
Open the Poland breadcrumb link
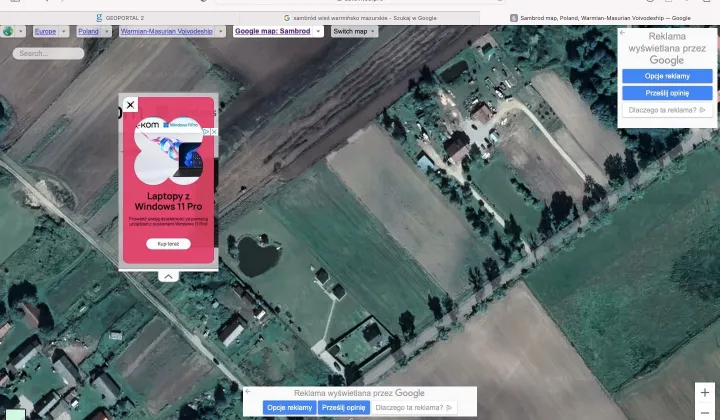tap(88, 31)
